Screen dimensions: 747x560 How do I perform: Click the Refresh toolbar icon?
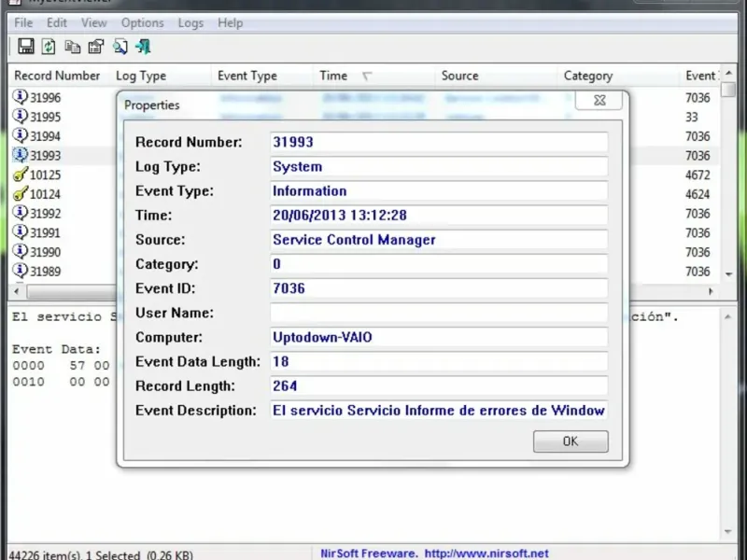click(x=49, y=47)
